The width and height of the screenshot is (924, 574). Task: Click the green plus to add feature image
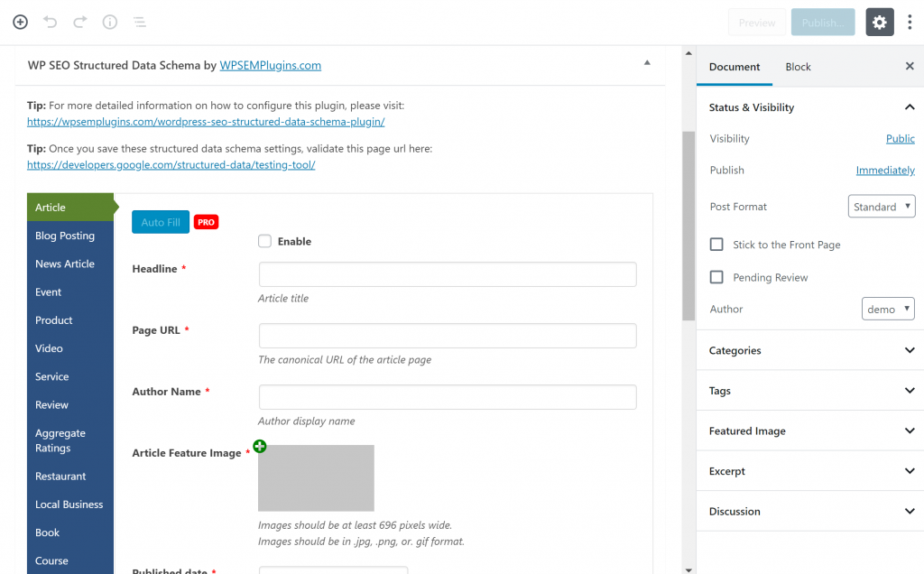260,446
